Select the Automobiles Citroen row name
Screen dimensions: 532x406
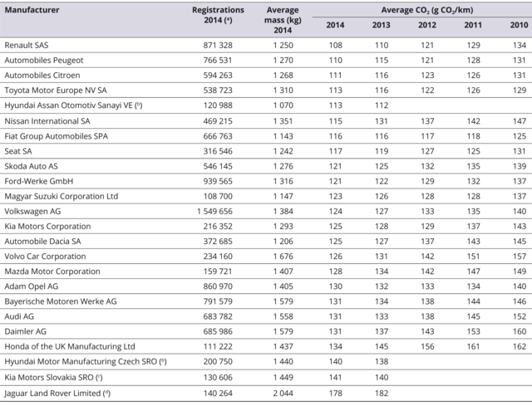[x=42, y=76]
